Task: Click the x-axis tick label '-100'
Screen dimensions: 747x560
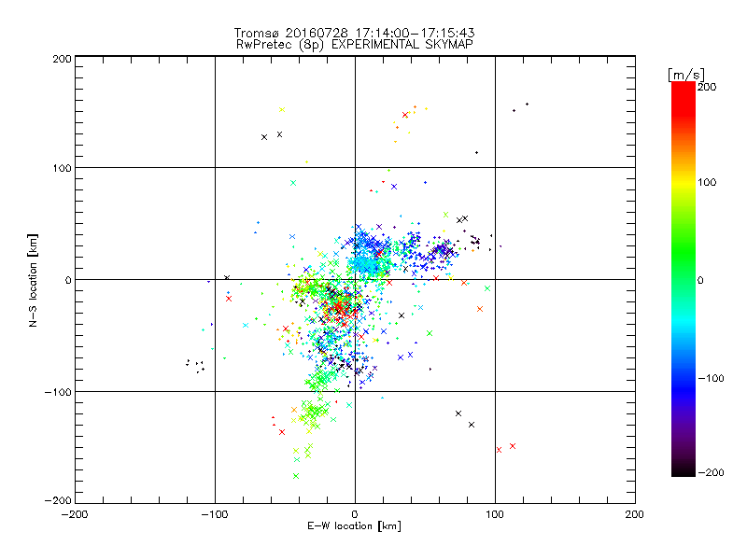Action: 215,514
